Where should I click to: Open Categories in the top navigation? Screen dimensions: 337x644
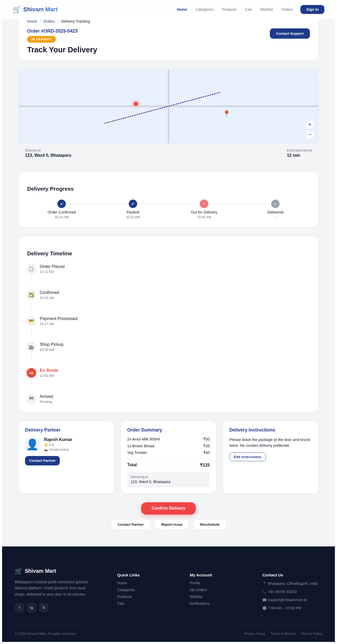205,9
